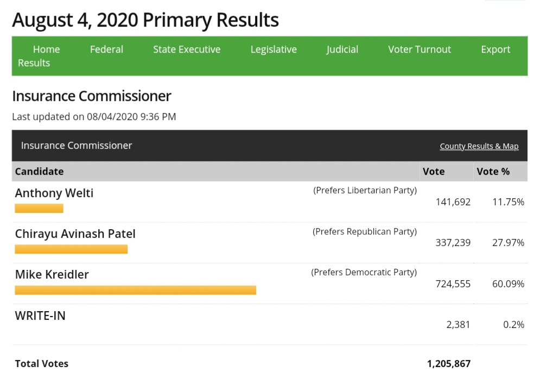Open the Federal results section
This screenshot has height=392, width=540.
point(106,49)
